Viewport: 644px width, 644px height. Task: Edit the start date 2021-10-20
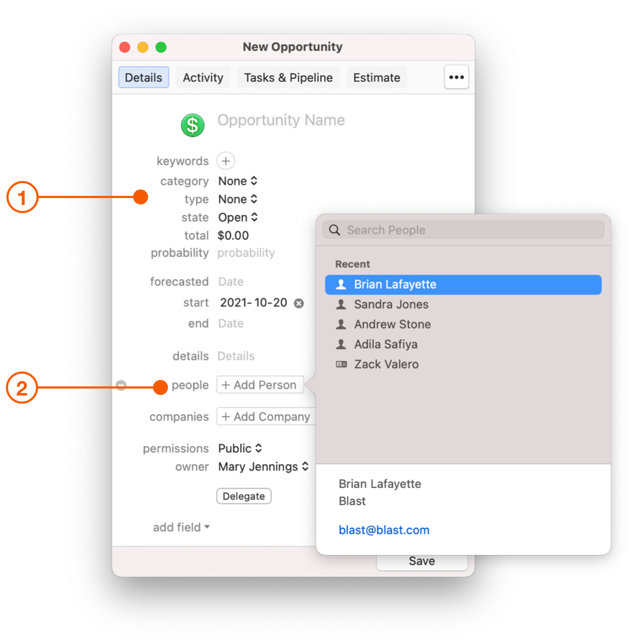coord(254,303)
